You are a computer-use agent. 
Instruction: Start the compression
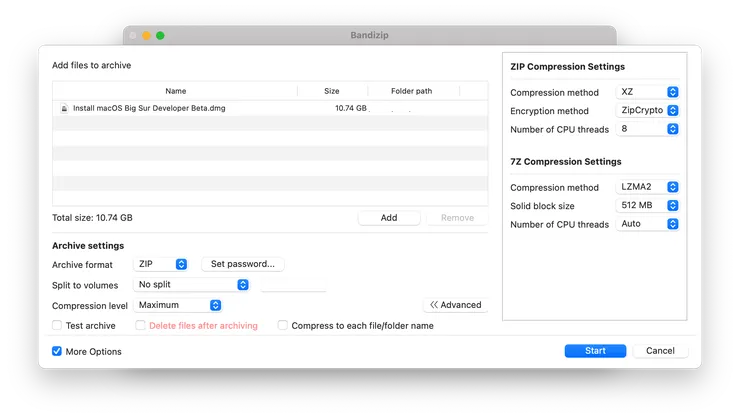[595, 351]
